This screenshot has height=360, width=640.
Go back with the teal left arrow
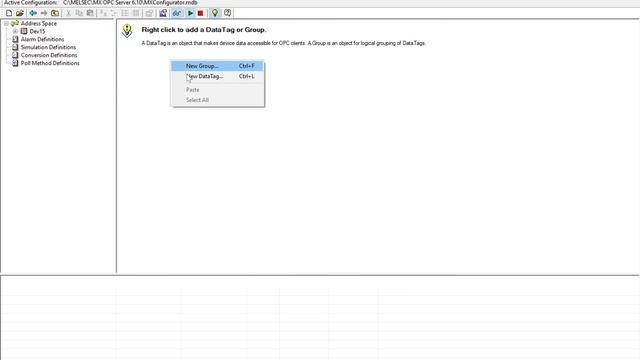[x=33, y=13]
